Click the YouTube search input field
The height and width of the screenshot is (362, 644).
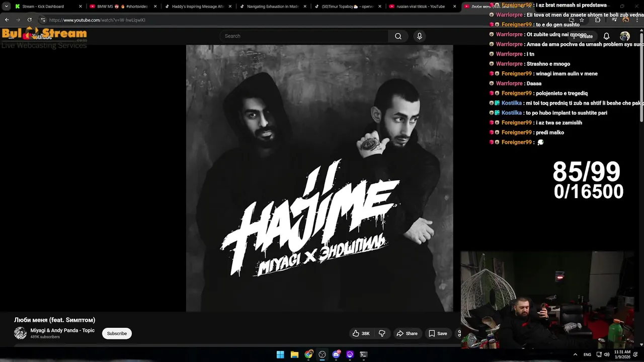tap(303, 36)
